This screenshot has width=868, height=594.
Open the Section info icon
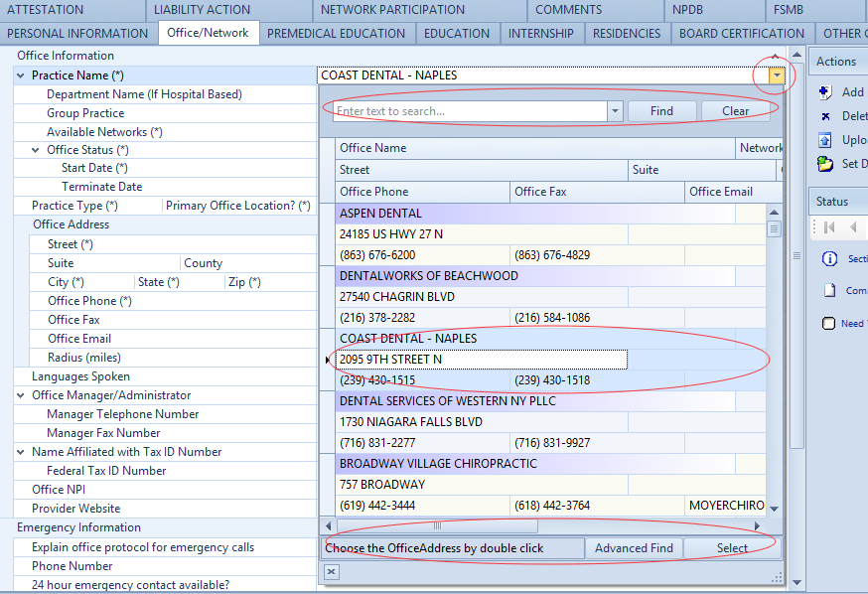(829, 258)
